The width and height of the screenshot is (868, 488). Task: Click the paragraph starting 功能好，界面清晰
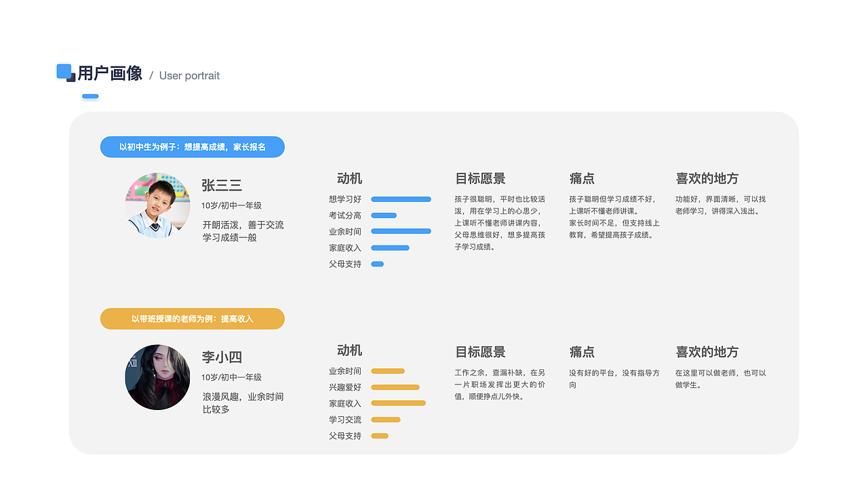pos(721,205)
